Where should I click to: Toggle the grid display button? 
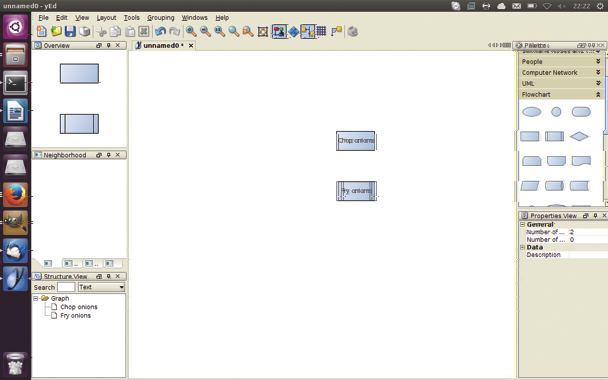[x=321, y=31]
